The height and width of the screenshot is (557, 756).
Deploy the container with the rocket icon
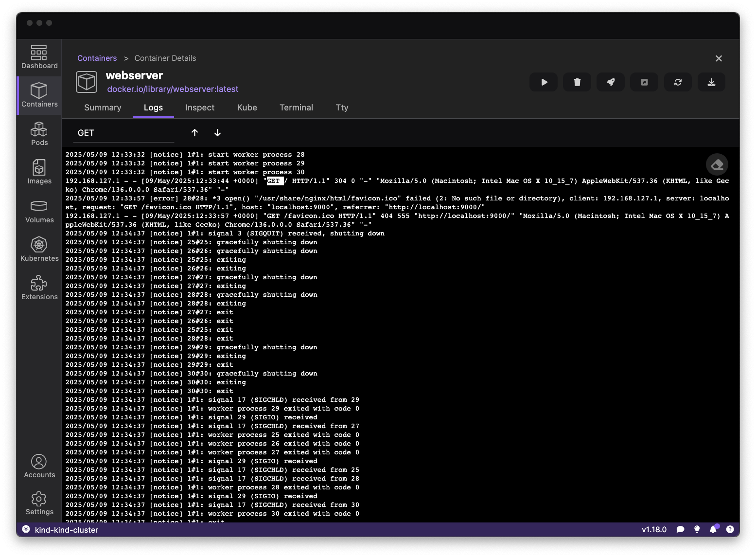point(610,82)
